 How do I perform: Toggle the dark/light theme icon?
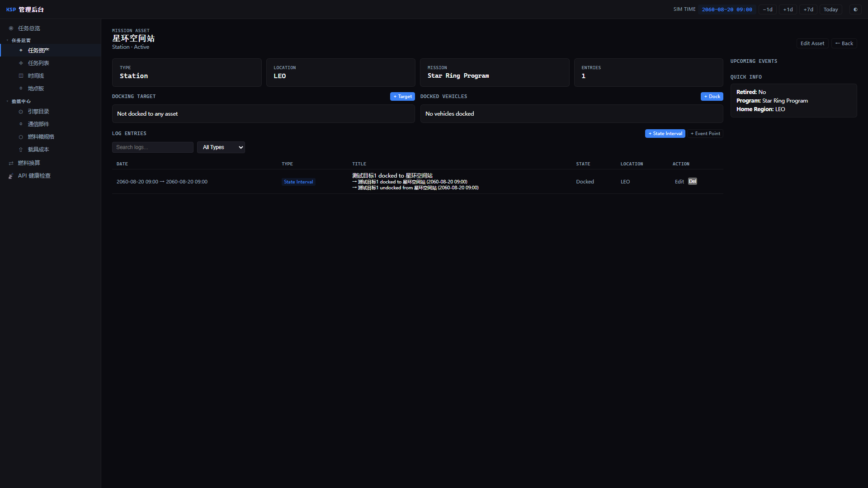pyautogui.click(x=855, y=9)
